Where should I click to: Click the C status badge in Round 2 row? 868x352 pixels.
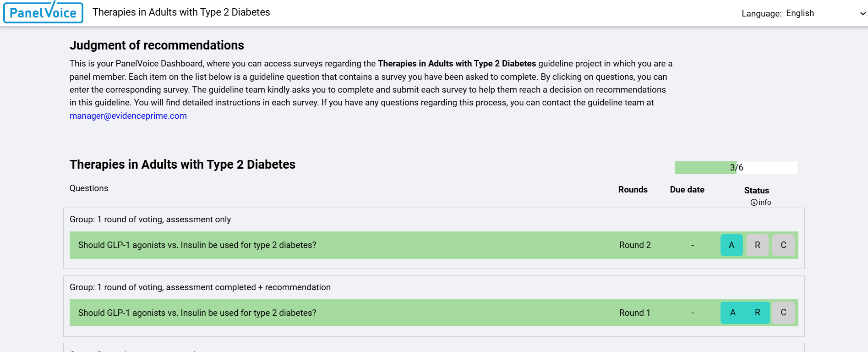pos(783,245)
